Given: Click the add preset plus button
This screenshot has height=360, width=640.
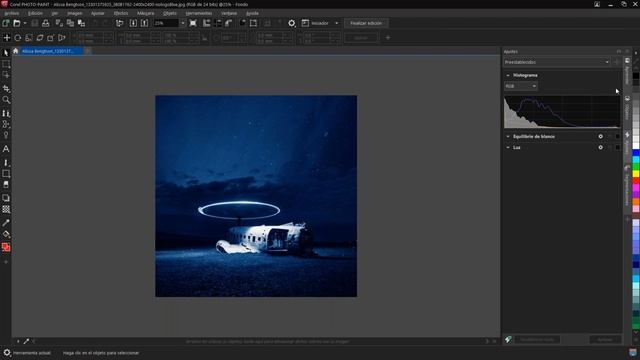Looking at the screenshot, I should click(616, 62).
